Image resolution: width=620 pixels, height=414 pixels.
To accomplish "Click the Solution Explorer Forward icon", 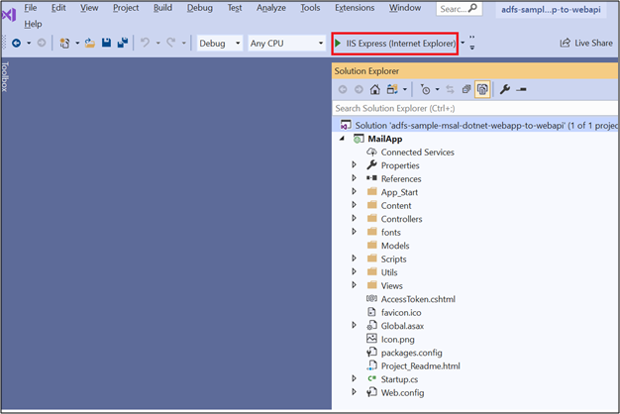I will click(359, 90).
